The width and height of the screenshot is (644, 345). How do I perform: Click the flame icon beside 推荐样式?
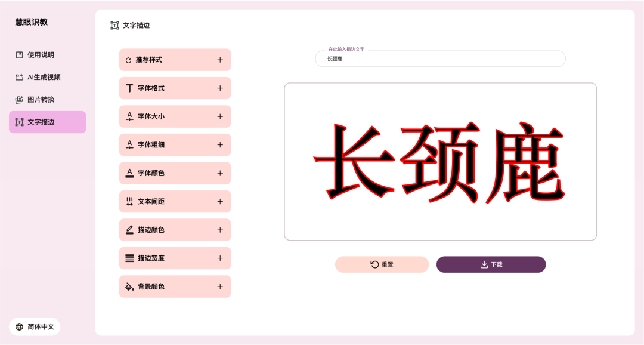click(x=129, y=60)
